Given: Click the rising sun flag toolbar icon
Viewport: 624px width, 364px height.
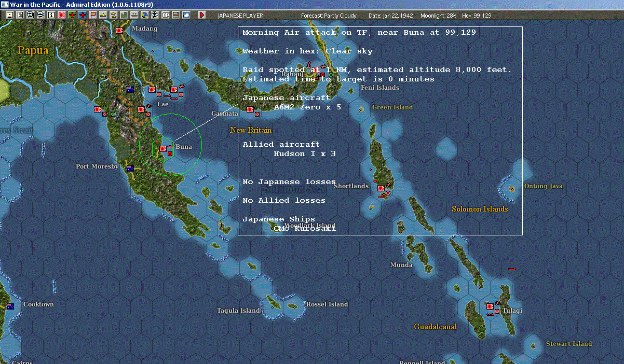Looking at the screenshot, I should click(62, 16).
